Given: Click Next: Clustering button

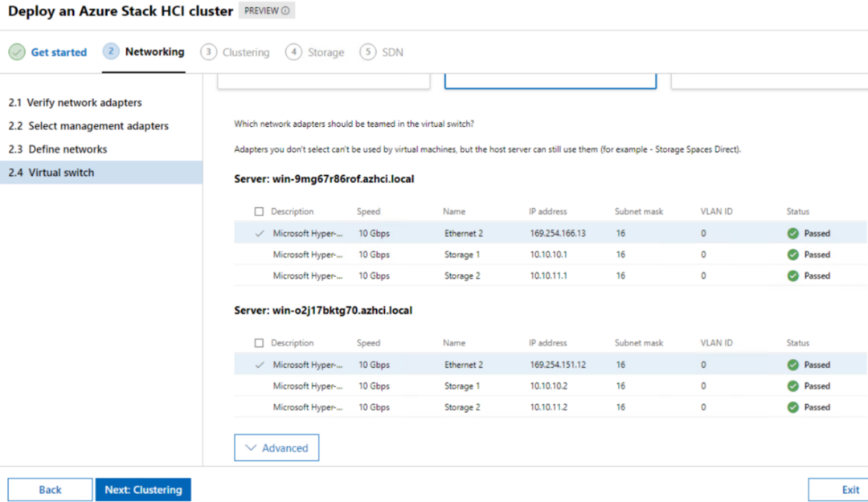Looking at the screenshot, I should coord(143,490).
